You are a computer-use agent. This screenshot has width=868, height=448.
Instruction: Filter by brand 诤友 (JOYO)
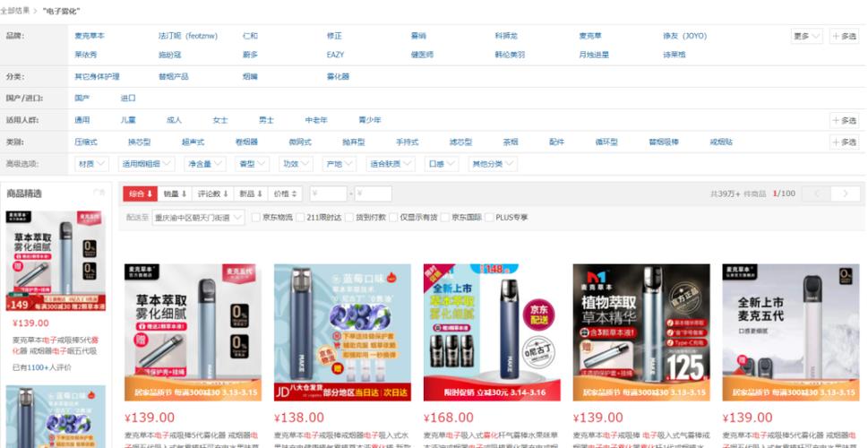[x=684, y=36]
